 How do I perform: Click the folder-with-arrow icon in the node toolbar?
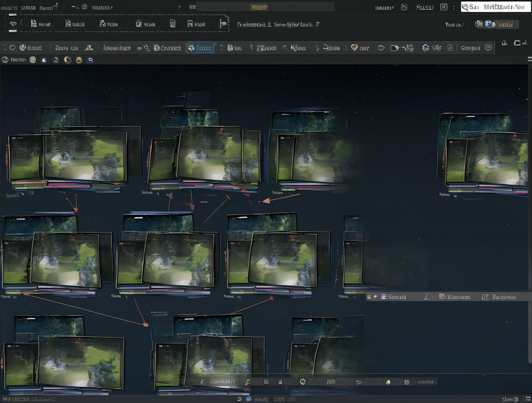pos(394,48)
